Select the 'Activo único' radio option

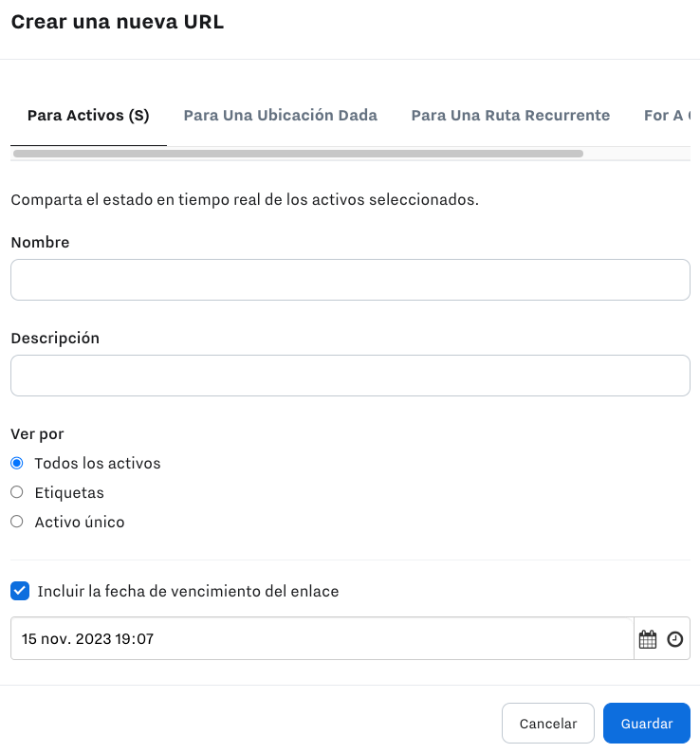[17, 522]
